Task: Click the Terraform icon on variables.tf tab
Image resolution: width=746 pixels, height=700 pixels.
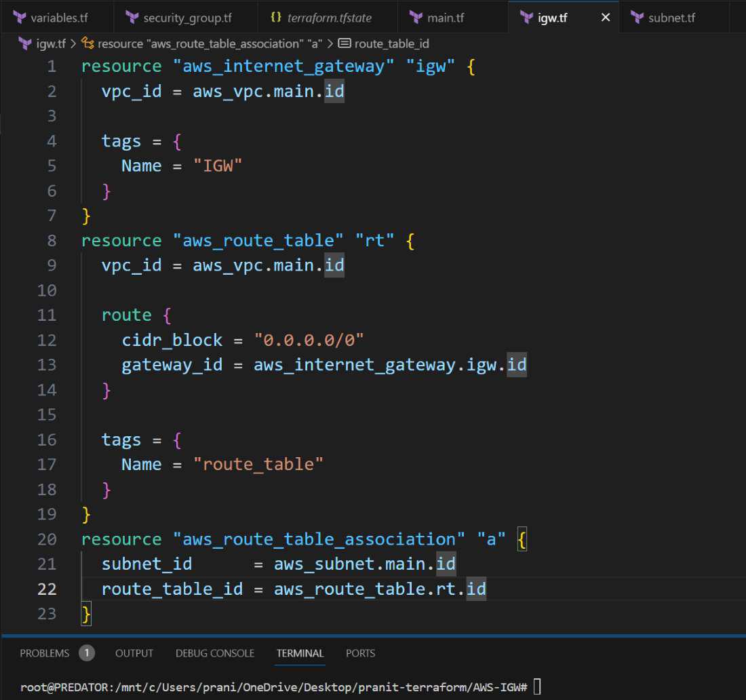Action: 20,18
